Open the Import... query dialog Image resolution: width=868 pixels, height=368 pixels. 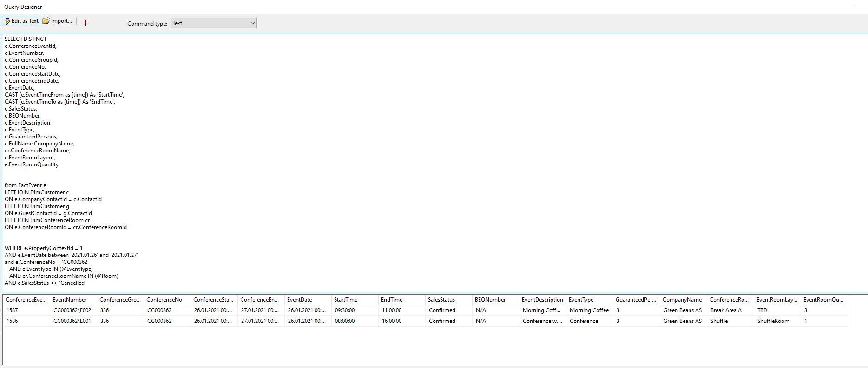pos(57,21)
